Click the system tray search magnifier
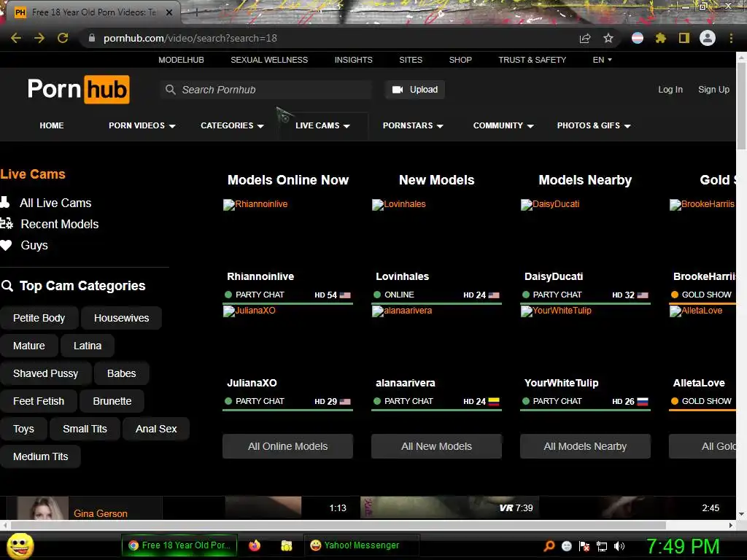Image resolution: width=747 pixels, height=560 pixels. click(549, 546)
